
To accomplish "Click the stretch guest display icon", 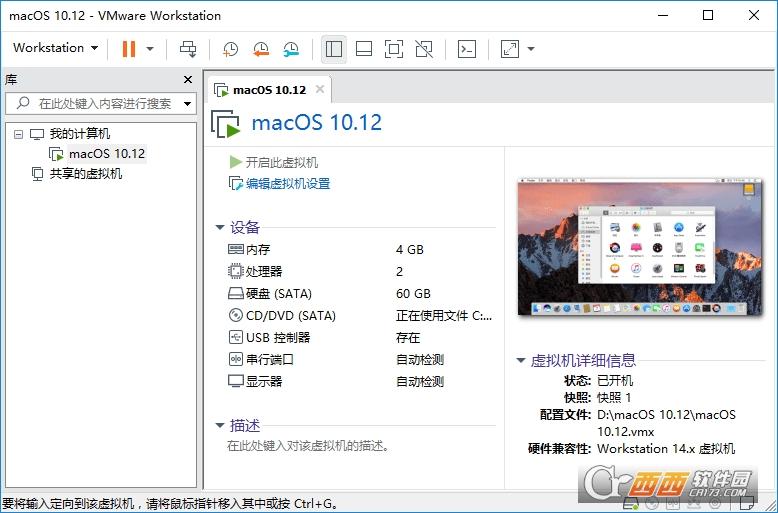I will coord(510,49).
